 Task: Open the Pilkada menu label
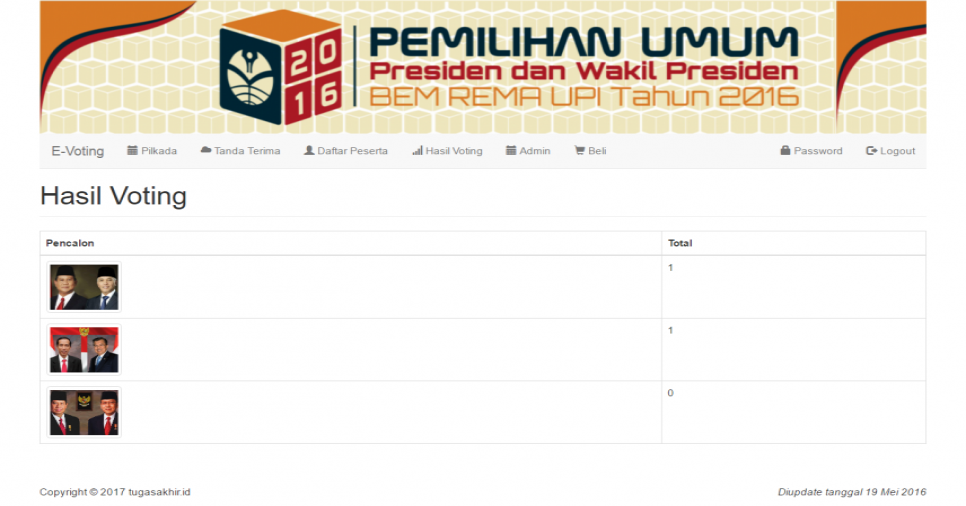pyautogui.click(x=159, y=151)
